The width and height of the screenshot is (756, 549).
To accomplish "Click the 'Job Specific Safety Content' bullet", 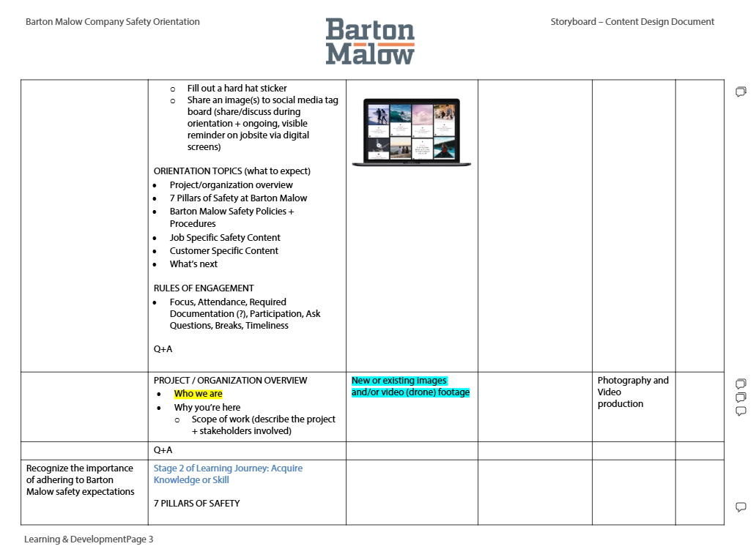I will pos(225,237).
